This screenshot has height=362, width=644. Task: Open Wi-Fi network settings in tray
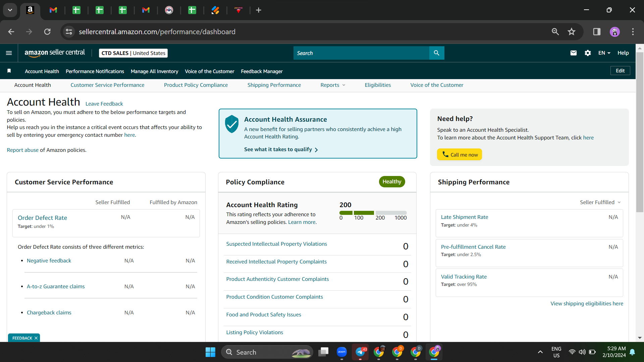pyautogui.click(x=572, y=352)
